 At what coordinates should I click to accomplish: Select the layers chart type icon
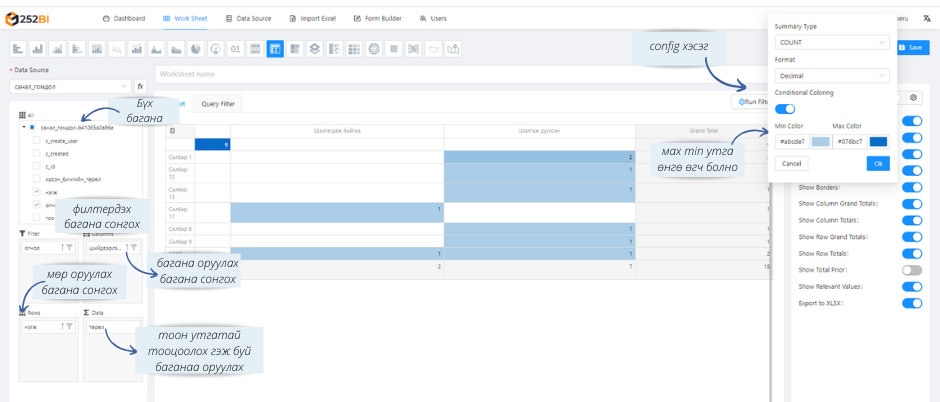click(314, 48)
